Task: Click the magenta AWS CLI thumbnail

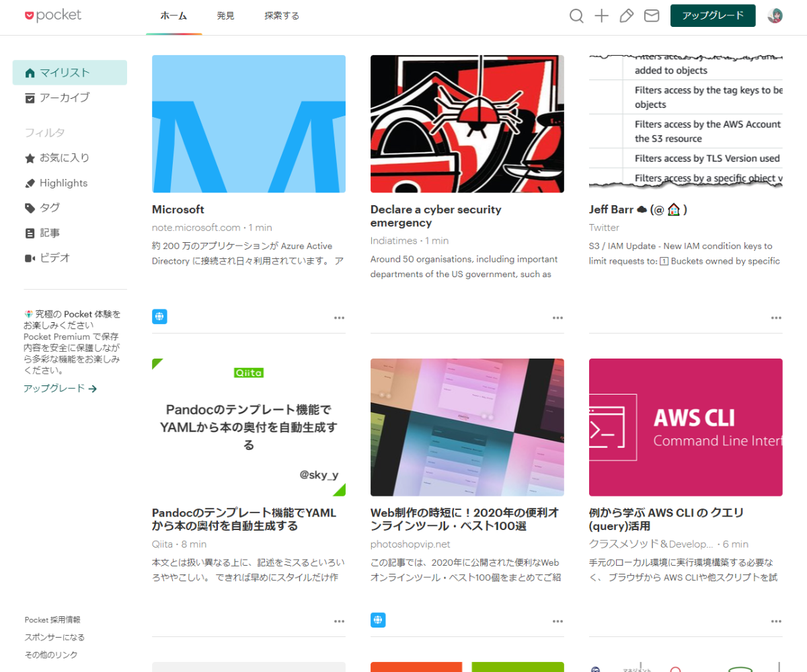Action: pos(686,428)
